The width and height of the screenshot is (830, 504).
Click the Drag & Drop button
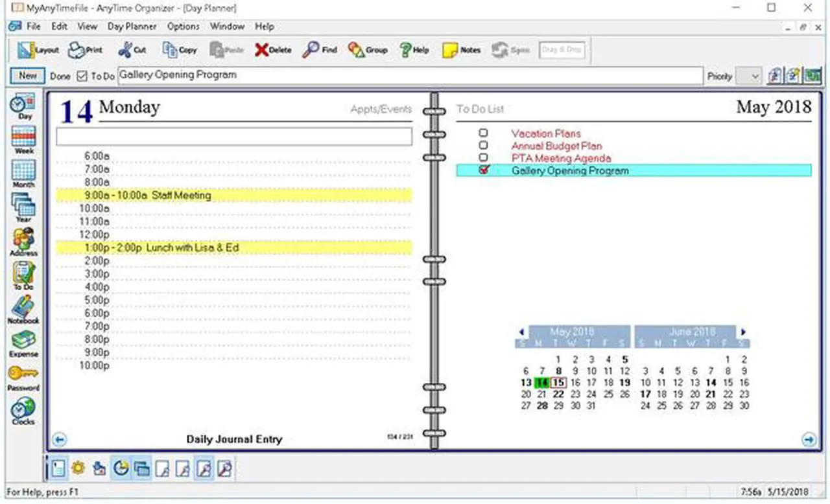pyautogui.click(x=562, y=50)
